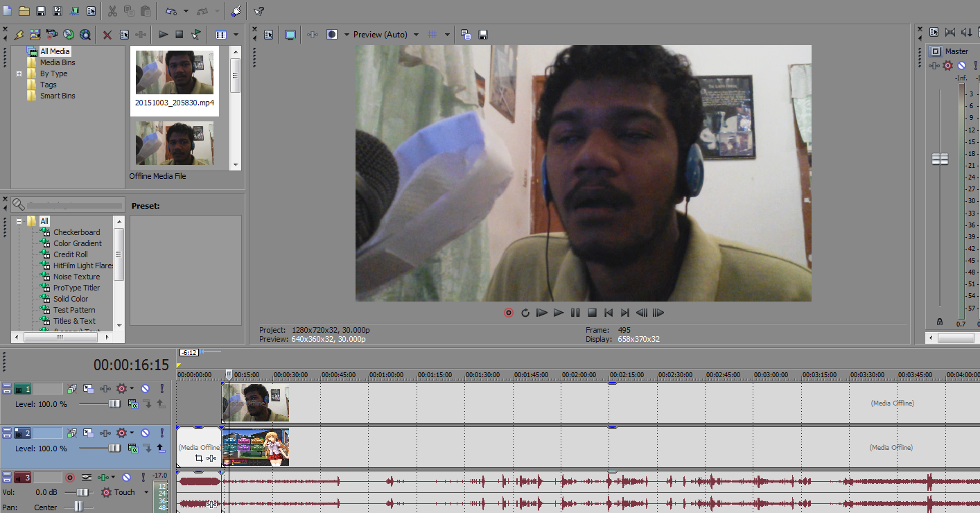Toggle Split Screen View in preview
The image size is (980, 513).
[x=332, y=34]
